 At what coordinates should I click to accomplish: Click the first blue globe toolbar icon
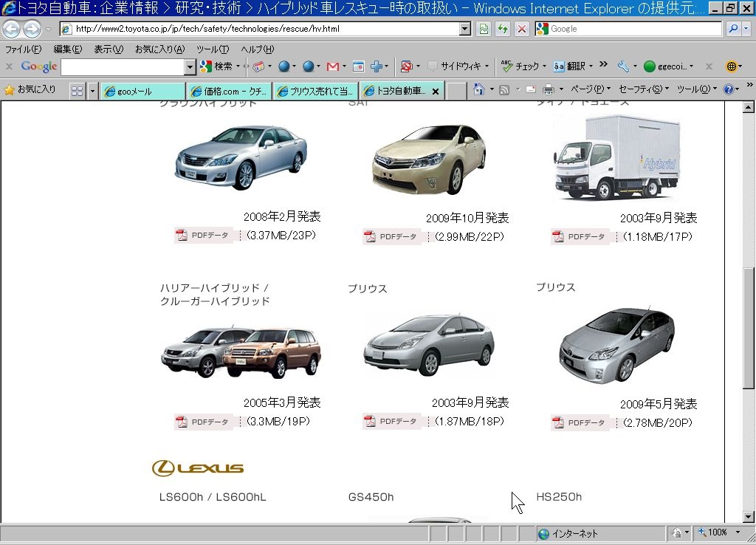click(284, 66)
